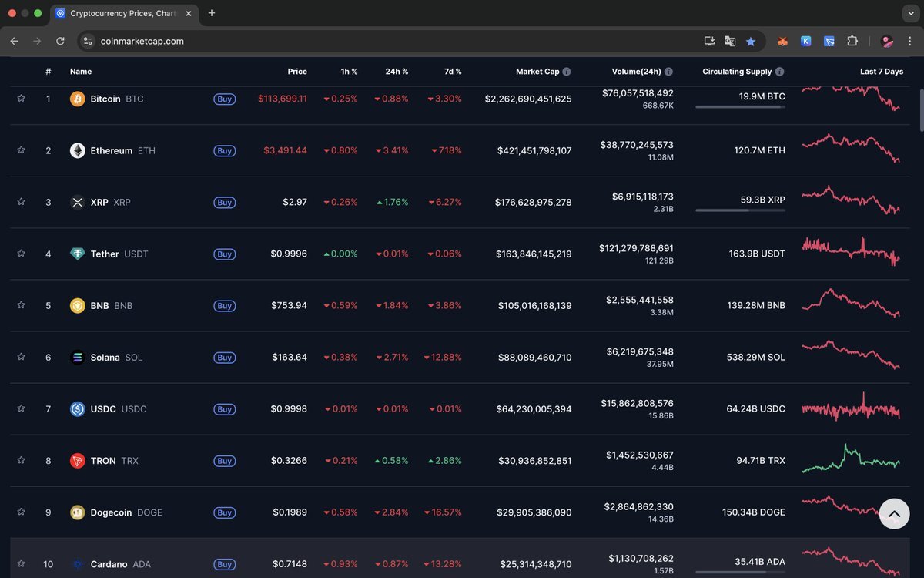
Task: Open Volume(24h) info icon
Action: [x=668, y=72]
